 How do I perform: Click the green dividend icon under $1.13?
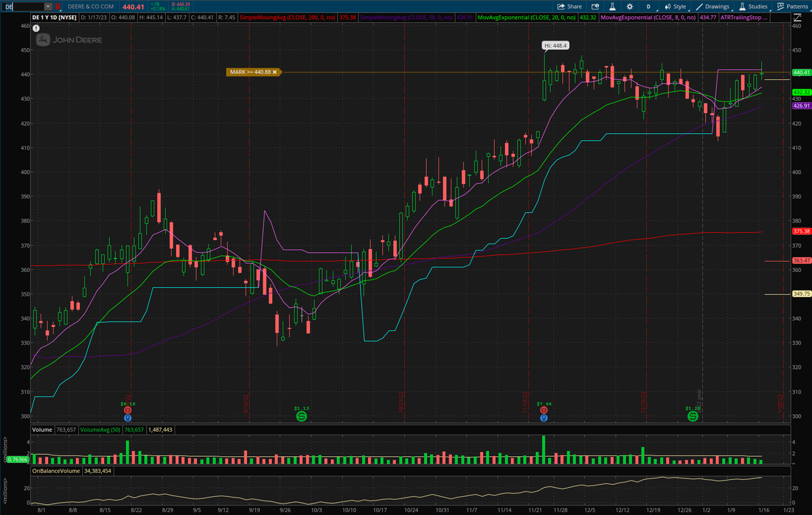(x=302, y=416)
